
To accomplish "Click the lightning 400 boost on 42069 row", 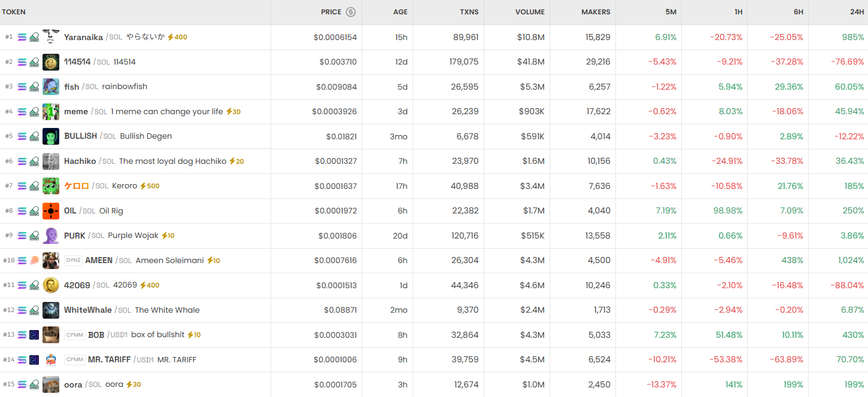I will [150, 285].
